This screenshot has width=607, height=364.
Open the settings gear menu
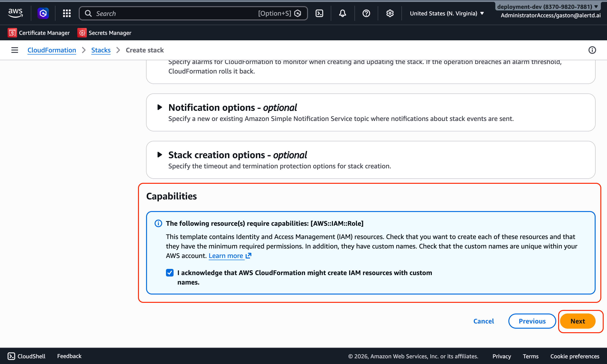(x=390, y=13)
